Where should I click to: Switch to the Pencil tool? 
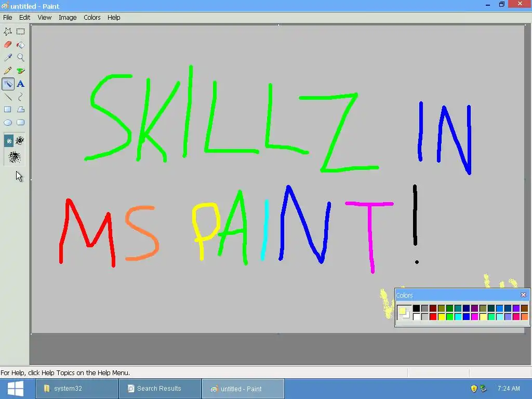(x=8, y=71)
